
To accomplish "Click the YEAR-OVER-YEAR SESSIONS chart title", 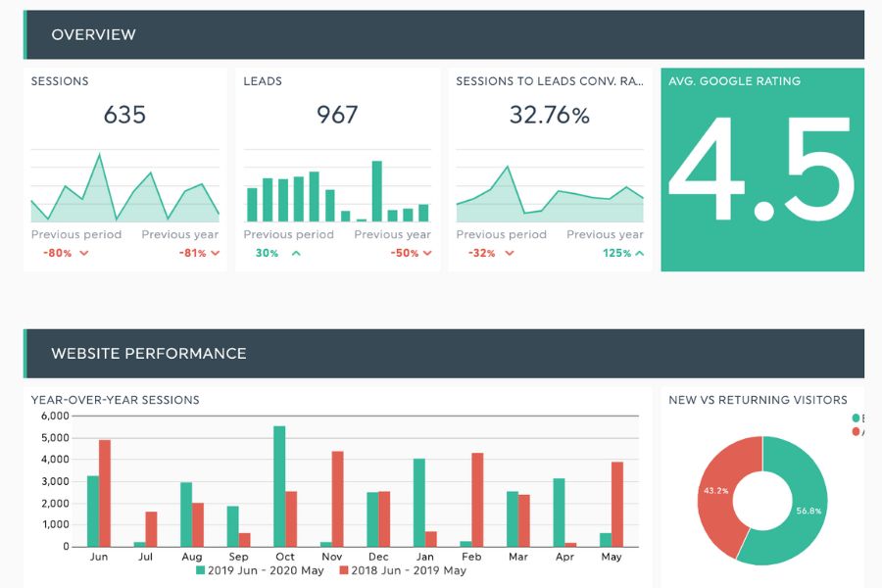I will [x=116, y=400].
